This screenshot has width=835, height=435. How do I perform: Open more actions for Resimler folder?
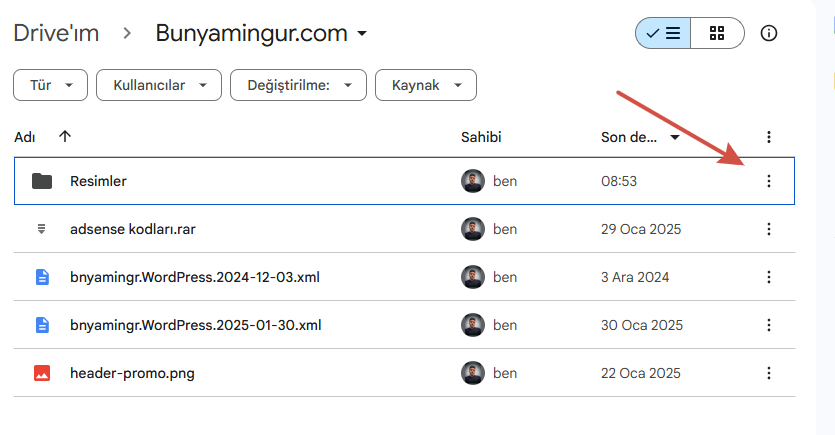tap(768, 181)
